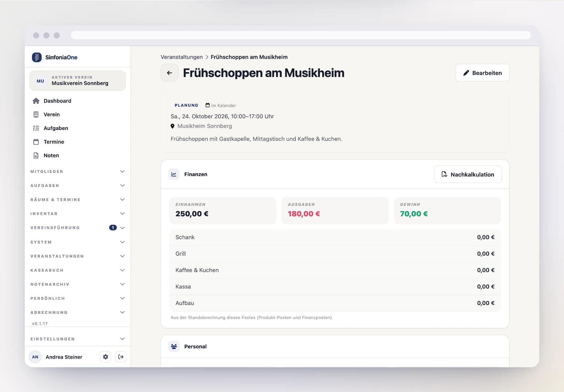Image resolution: width=564 pixels, height=392 pixels.
Task: Expand the VERANSTALTUNGEN section
Action: pyautogui.click(x=77, y=256)
